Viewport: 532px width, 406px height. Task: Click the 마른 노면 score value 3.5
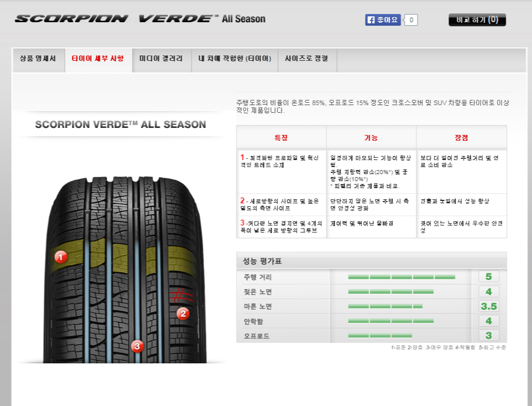pyautogui.click(x=489, y=306)
